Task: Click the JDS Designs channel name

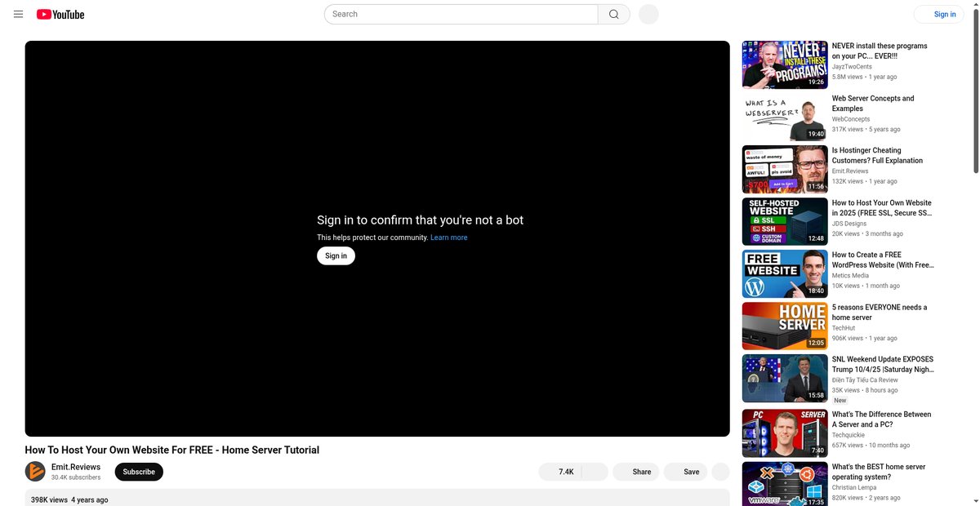Action: [x=849, y=224]
